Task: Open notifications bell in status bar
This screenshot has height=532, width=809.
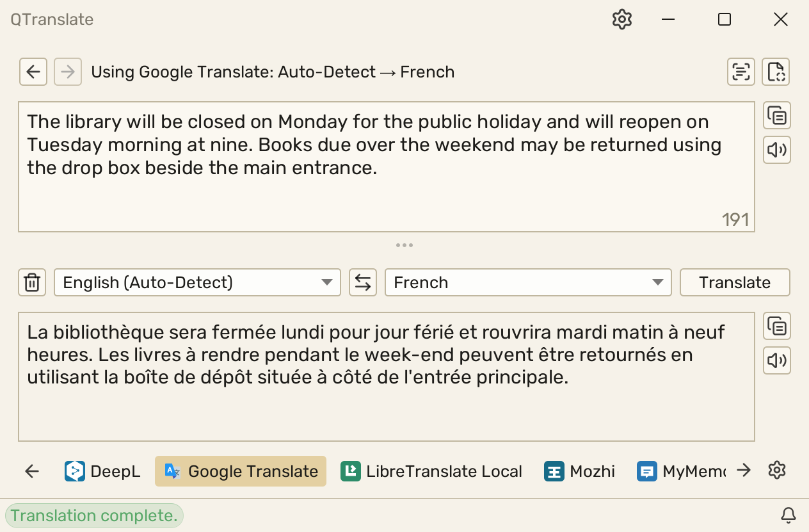Action: tap(789, 515)
